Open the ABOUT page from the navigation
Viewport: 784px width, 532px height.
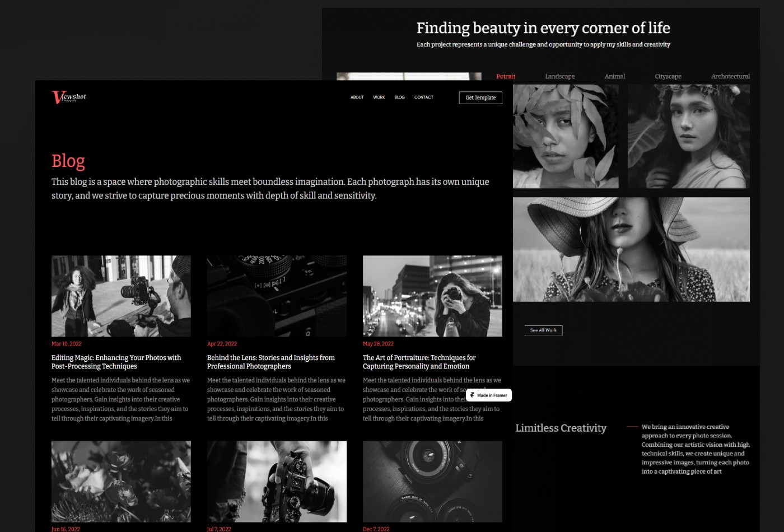coord(357,97)
